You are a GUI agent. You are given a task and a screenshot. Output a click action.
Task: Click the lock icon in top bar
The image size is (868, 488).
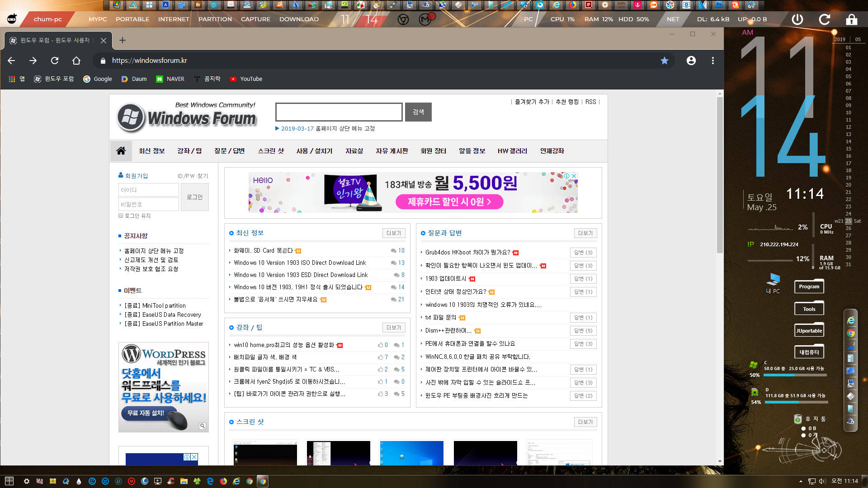(852, 19)
